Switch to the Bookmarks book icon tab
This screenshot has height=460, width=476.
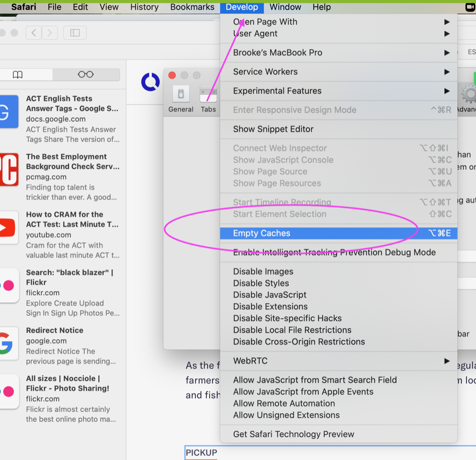[18, 74]
